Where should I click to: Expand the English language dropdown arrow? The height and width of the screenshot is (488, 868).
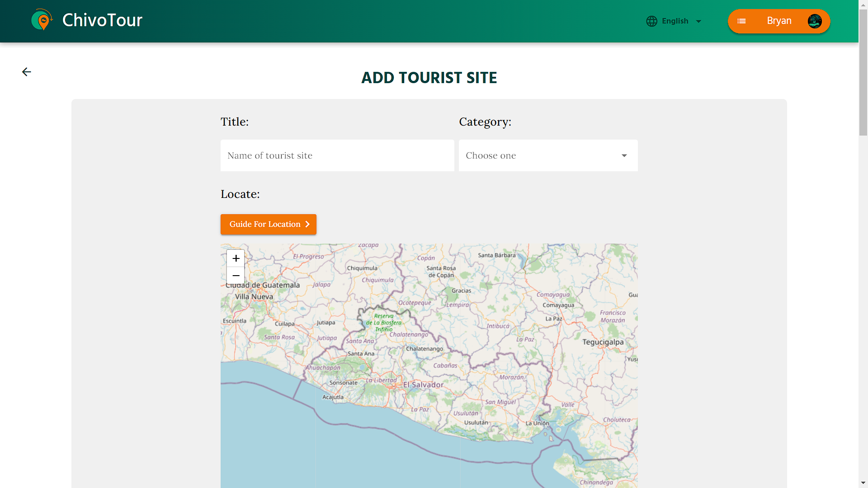[698, 21]
